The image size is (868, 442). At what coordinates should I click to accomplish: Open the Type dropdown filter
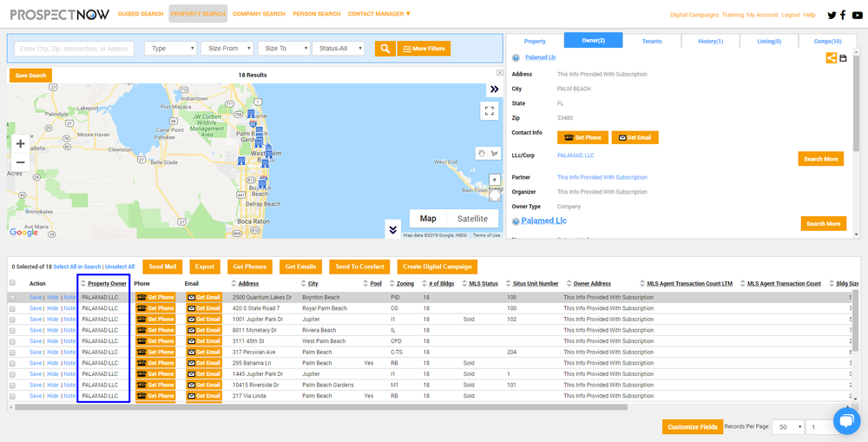pyautogui.click(x=170, y=49)
